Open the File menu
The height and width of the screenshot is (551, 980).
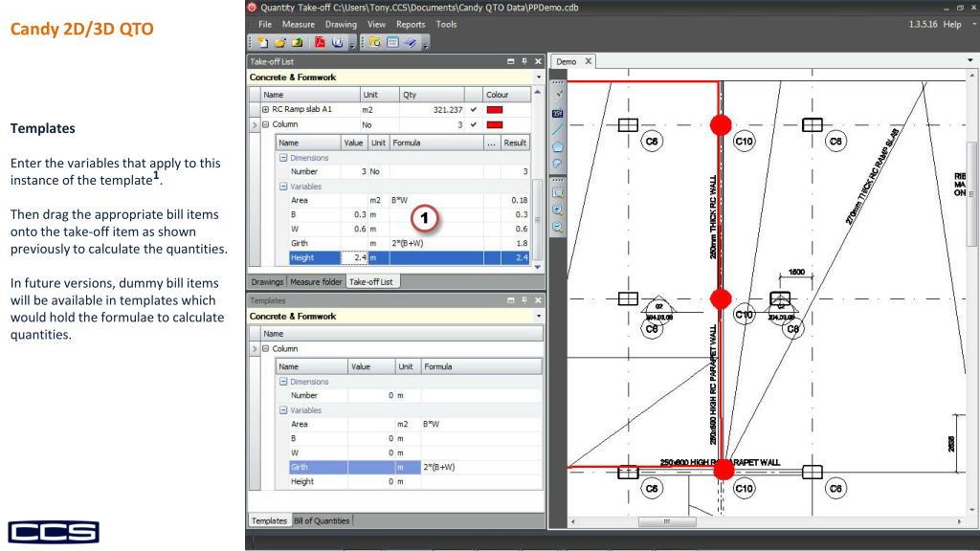pos(265,24)
